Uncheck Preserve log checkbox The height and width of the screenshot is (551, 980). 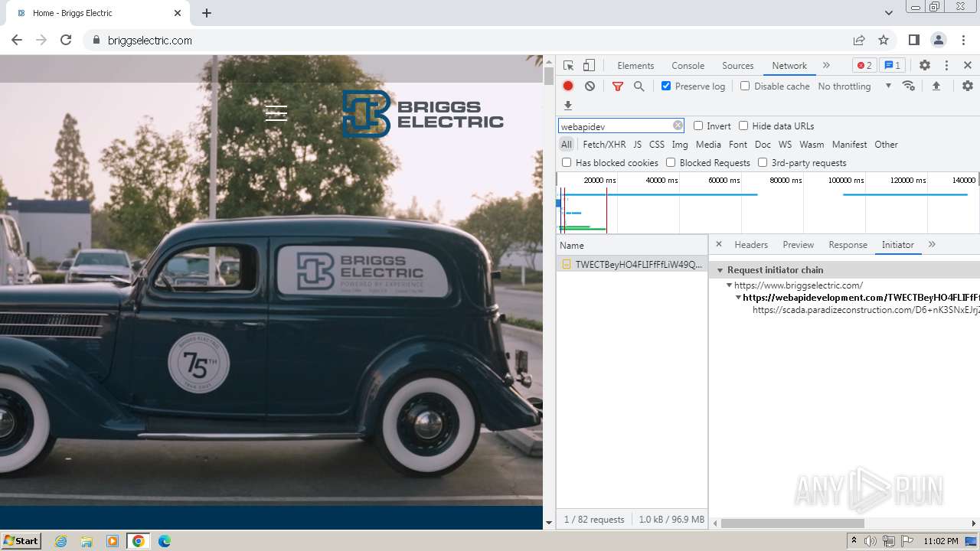(666, 86)
